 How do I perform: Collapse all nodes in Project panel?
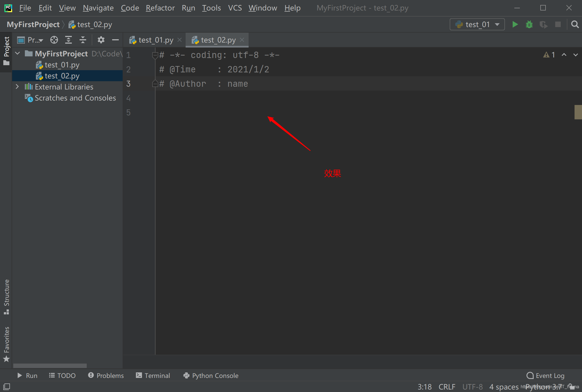83,40
